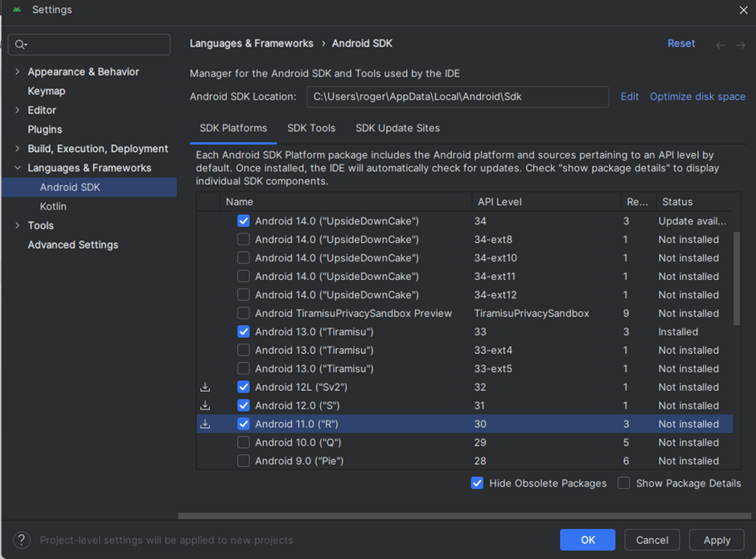The width and height of the screenshot is (756, 559).
Task: Click the Status column header
Action: (x=695, y=202)
